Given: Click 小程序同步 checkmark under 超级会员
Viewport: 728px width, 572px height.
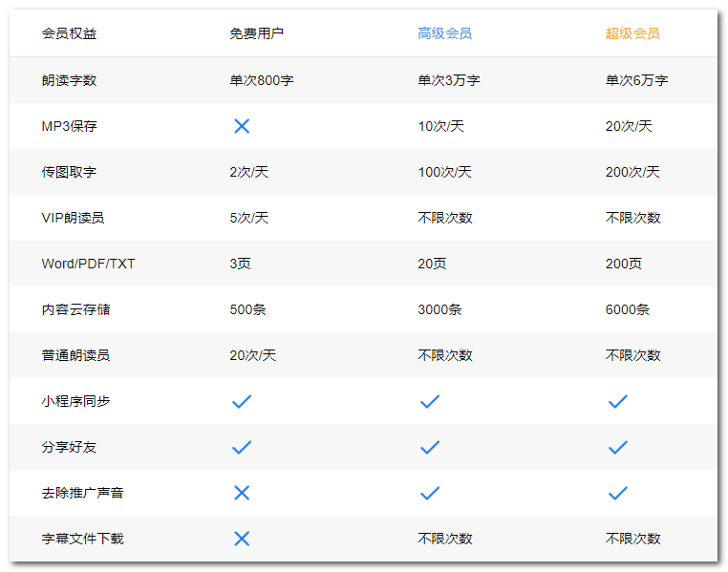Looking at the screenshot, I should 617,401.
